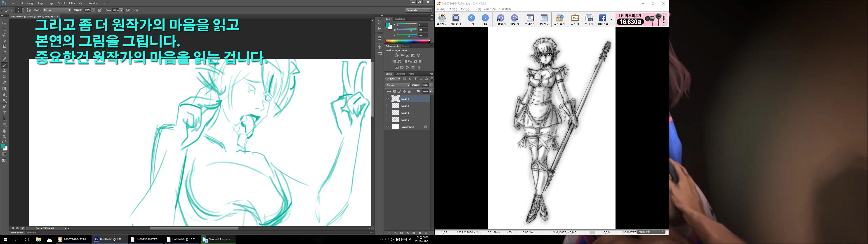
Task: Open the Image menu in Photoshop
Action: click(x=31, y=3)
